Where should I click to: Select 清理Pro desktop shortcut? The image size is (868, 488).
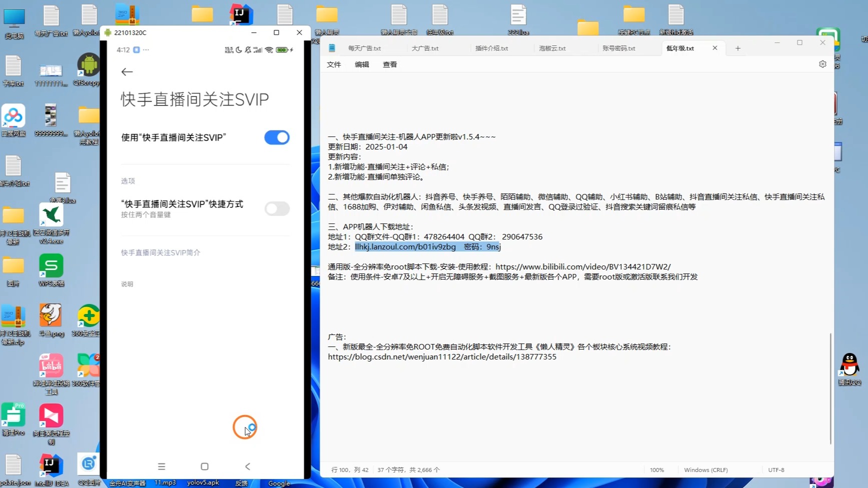click(13, 419)
